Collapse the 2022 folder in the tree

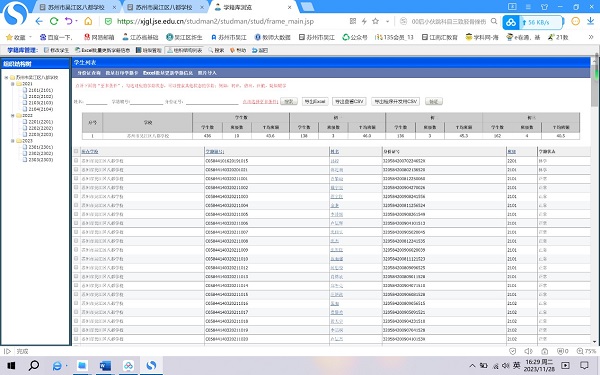13,116
